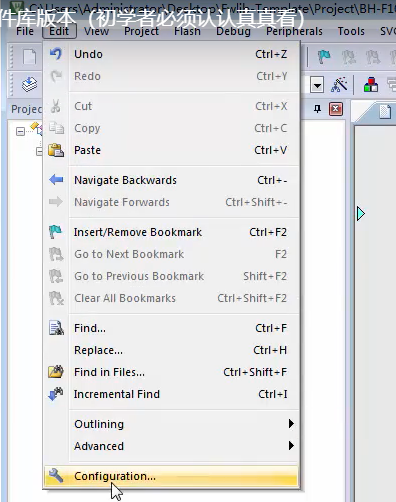The image size is (396, 502).
Task: Select Insert/Remove Bookmark menu entry
Action: [x=171, y=232]
